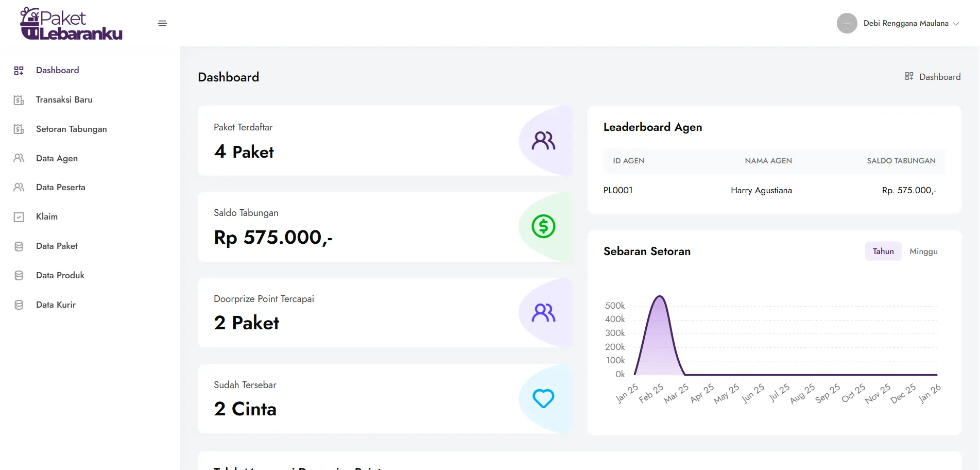The width and height of the screenshot is (980, 470).
Task: Click the green dollar Saldo Tabungan icon
Action: point(543,226)
